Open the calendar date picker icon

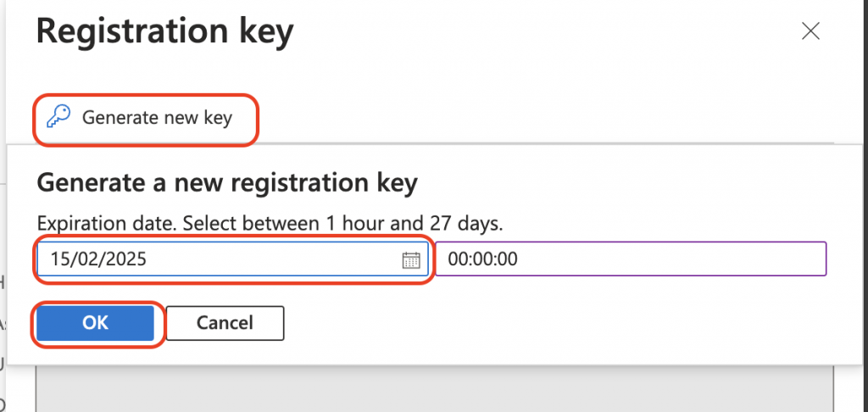(x=411, y=259)
